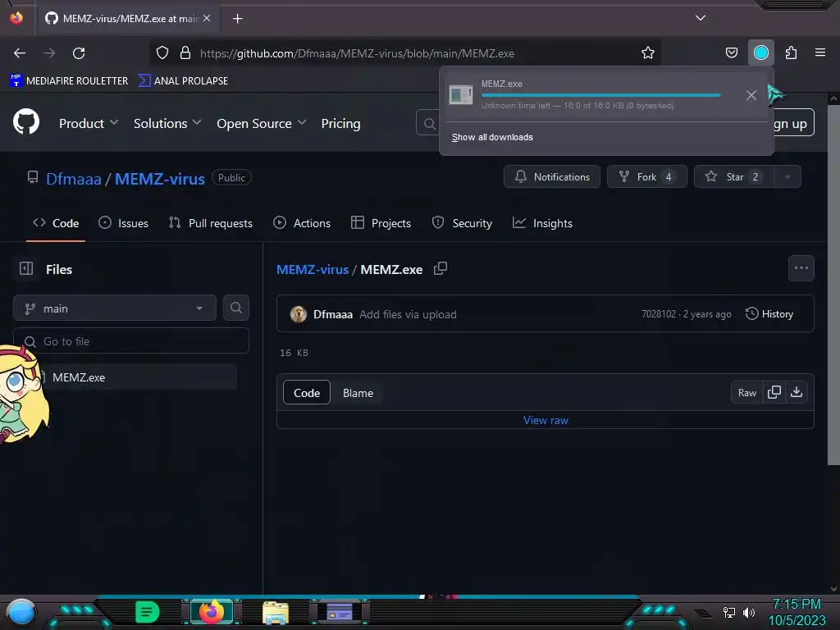The image size is (840, 630).
Task: Open the Firefox downloads toolbar button
Action: coord(760,53)
